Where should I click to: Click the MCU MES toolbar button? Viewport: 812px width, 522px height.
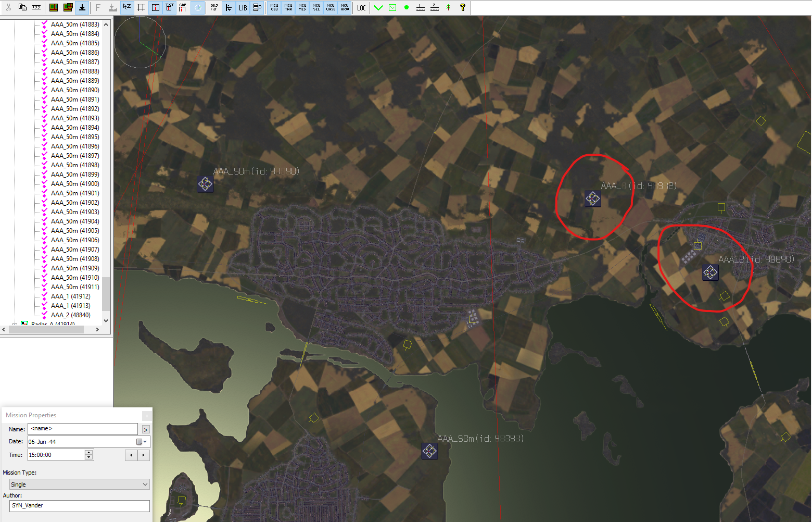point(302,7)
